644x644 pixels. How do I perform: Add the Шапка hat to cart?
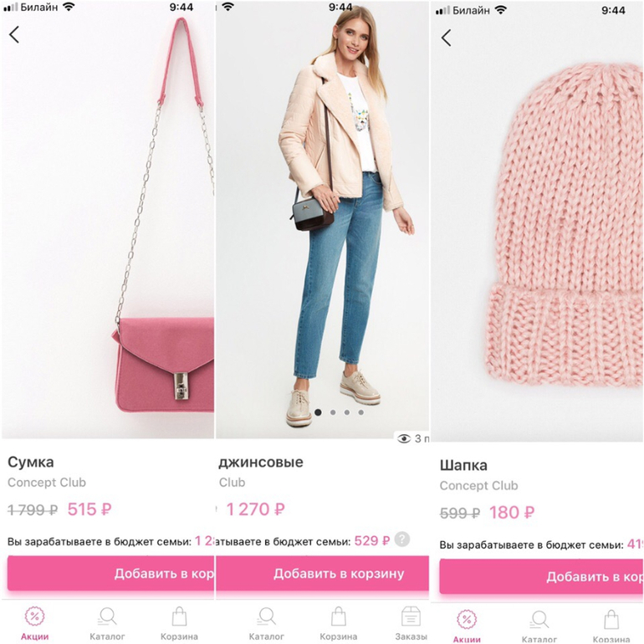(x=541, y=576)
